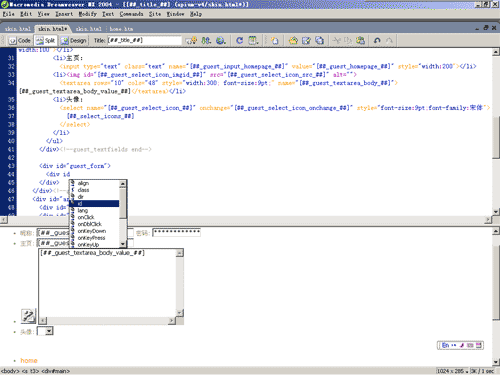Screen dimensions: 500x375
Task: Open the View menu
Action: [44, 14]
